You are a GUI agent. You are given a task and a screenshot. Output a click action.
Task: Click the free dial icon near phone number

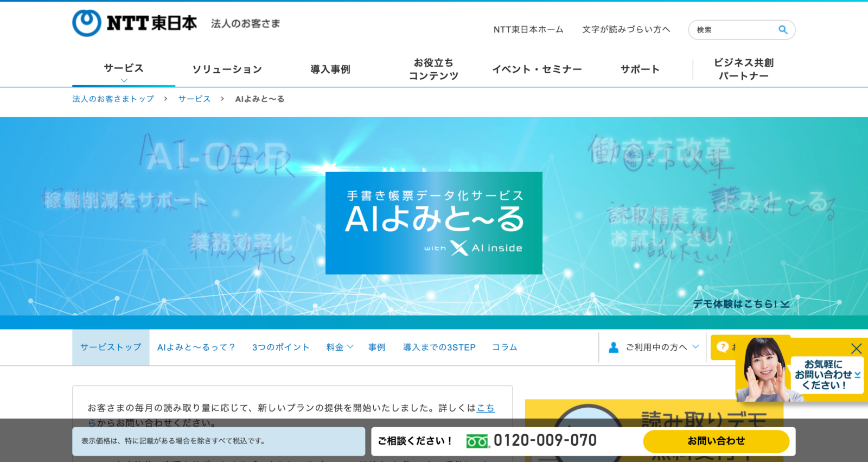click(477, 441)
